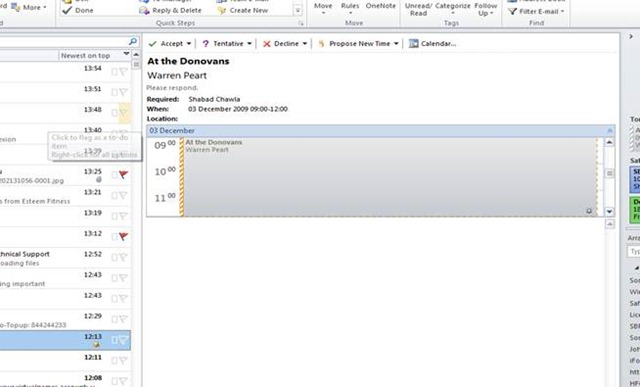The height and width of the screenshot is (387, 640).
Task: Select At the Donovans calendar appointment
Action: coord(391,177)
